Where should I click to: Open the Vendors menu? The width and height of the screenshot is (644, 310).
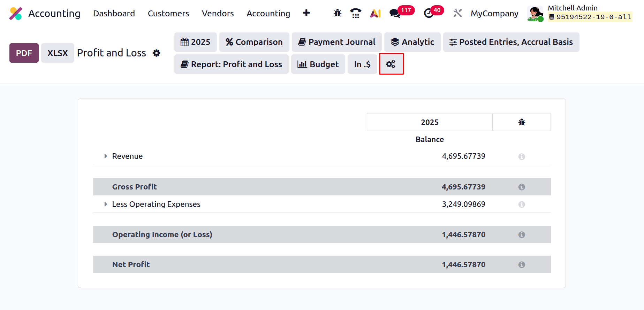[218, 13]
